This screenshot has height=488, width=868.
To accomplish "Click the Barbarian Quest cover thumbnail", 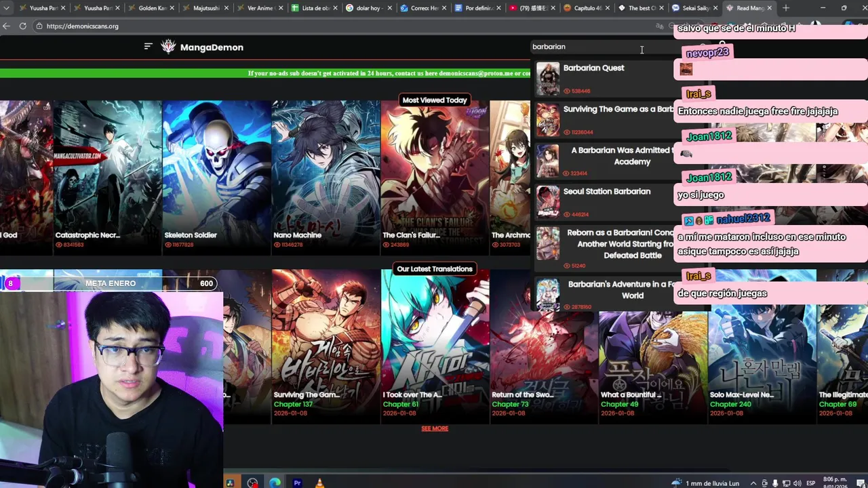I will (548, 79).
